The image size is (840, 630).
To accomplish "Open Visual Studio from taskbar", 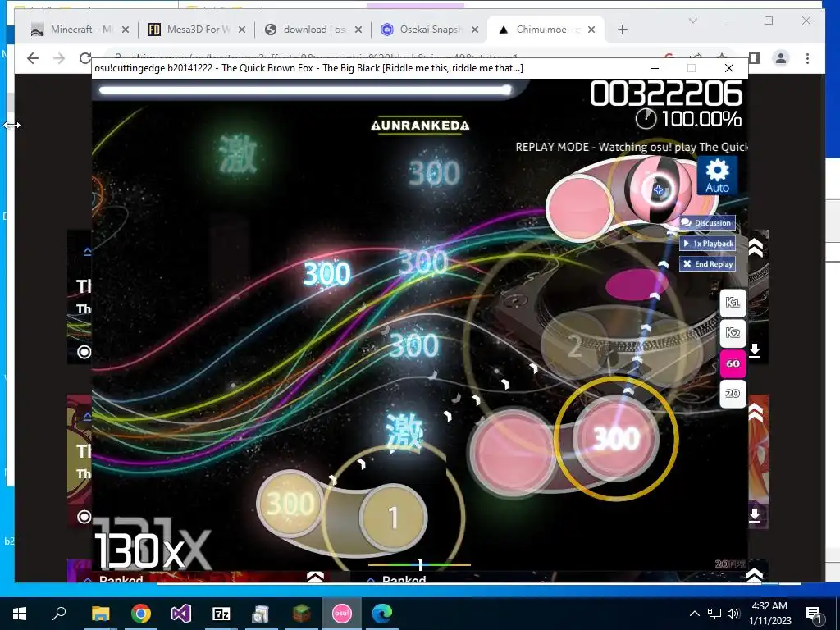I will [x=181, y=614].
